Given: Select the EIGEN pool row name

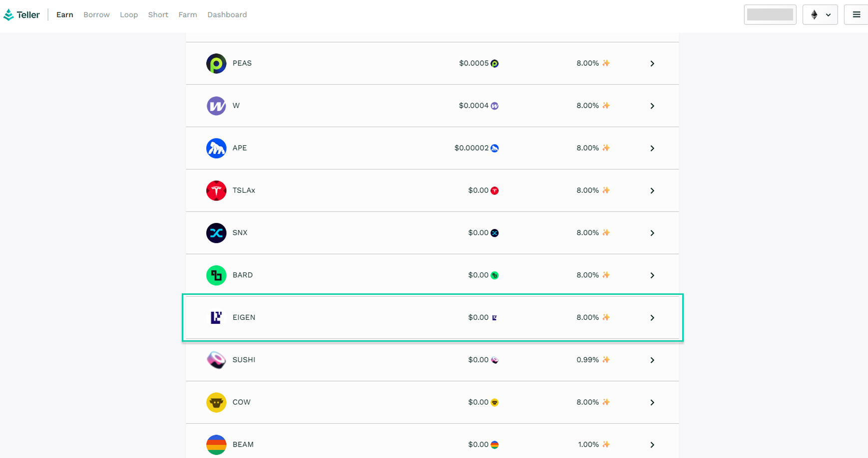Looking at the screenshot, I should click(244, 317).
